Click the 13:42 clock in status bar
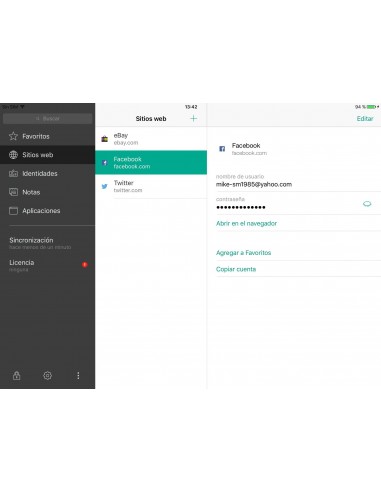 click(x=191, y=107)
